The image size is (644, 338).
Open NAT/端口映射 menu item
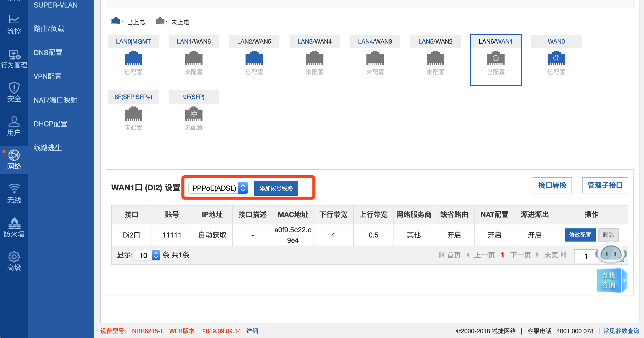coord(56,100)
